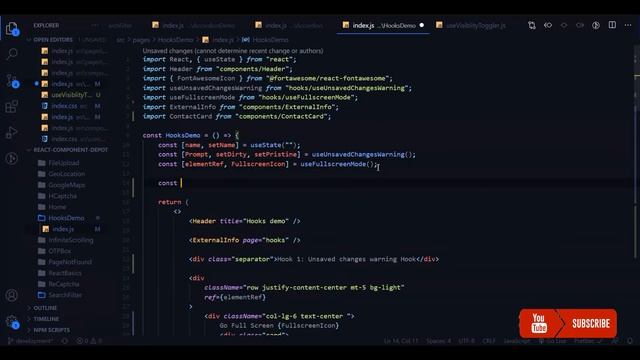Open the Search view in activity bar

pos(12,54)
